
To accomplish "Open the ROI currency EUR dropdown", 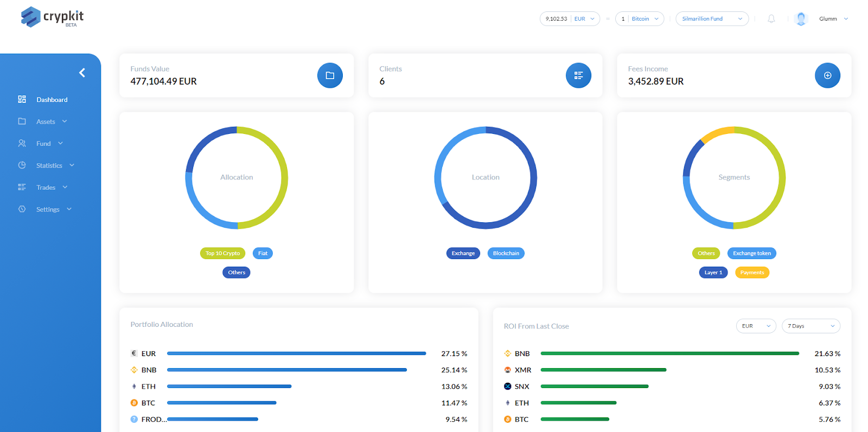I will pyautogui.click(x=756, y=326).
